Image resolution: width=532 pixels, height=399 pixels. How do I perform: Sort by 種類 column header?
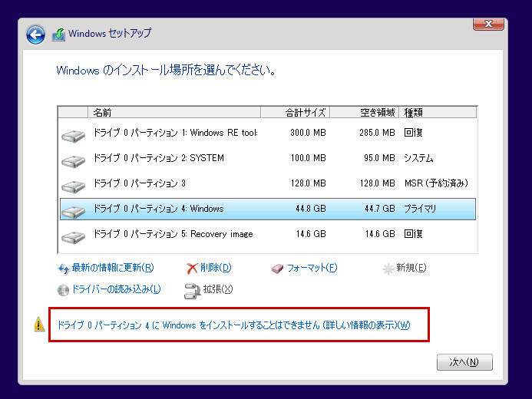[438, 113]
